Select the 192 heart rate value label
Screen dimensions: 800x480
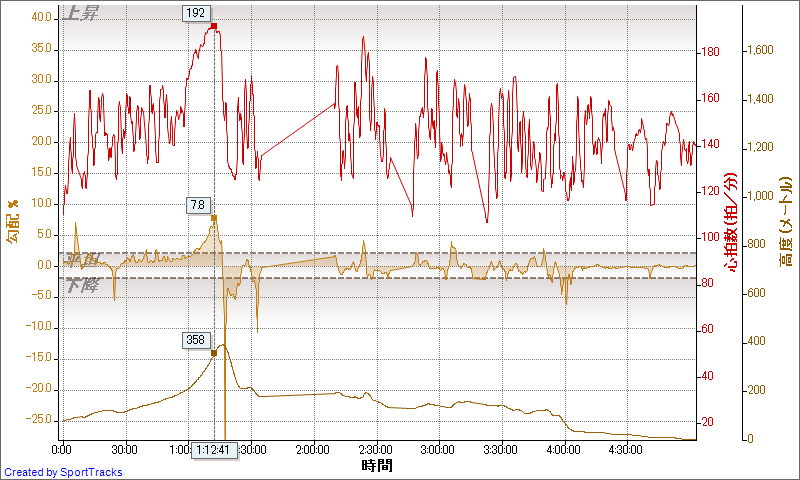195,13
